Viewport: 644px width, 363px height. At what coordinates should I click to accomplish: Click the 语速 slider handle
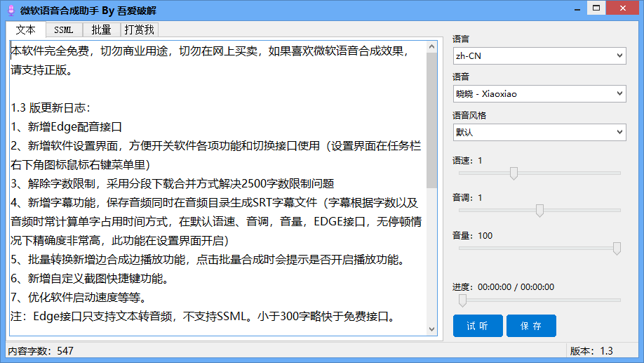point(514,173)
